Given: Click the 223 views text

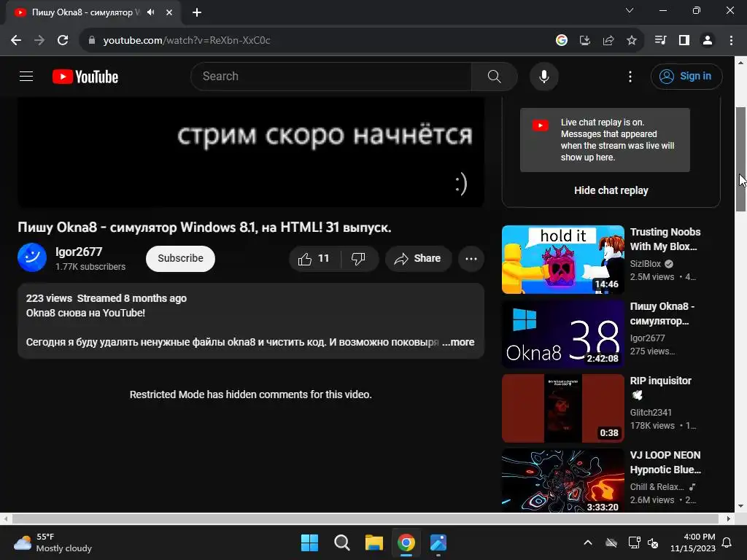Looking at the screenshot, I should click(x=49, y=298).
